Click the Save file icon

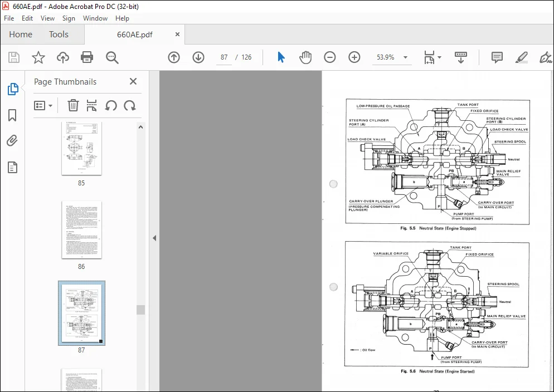point(14,57)
